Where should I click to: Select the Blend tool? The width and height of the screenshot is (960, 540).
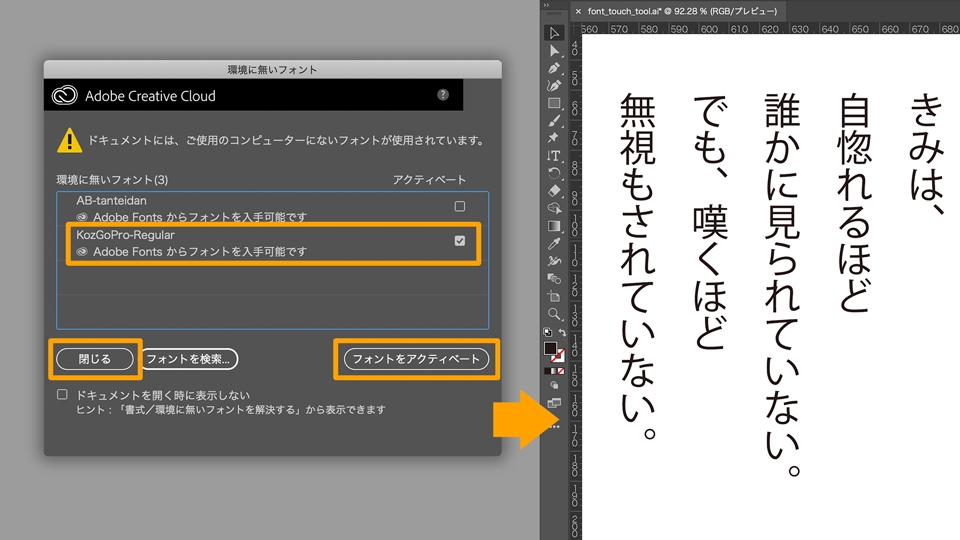[554, 279]
